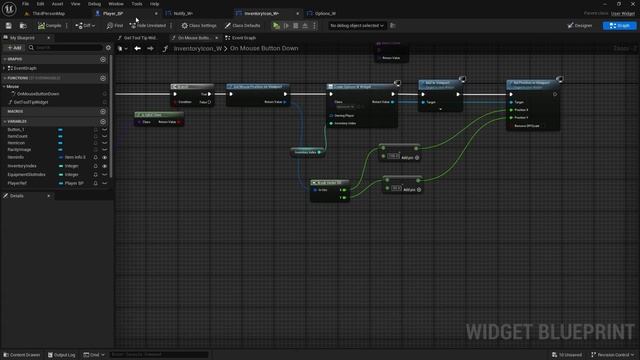640x360 pixels.
Task: Toggle visibility eye for Button_1 variable
Action: click(104, 130)
